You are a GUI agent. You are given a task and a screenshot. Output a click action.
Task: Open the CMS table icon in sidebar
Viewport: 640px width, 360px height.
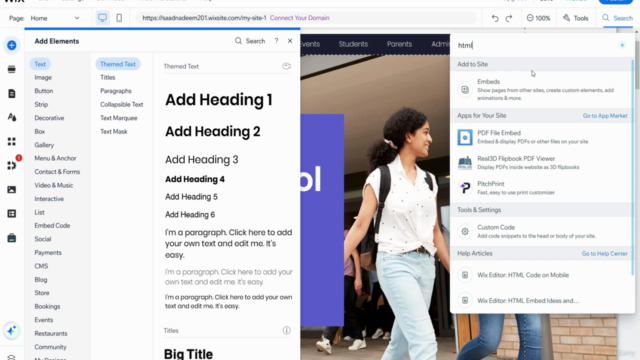pos(11,213)
